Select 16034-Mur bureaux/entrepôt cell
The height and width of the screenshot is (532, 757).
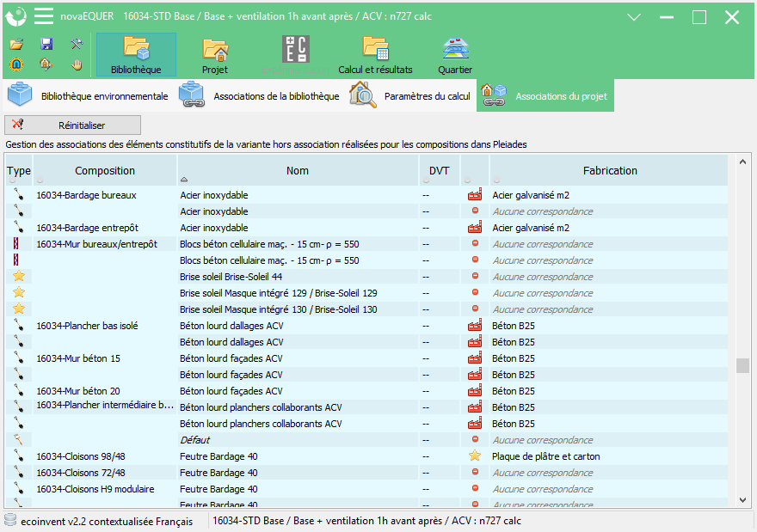click(x=105, y=244)
